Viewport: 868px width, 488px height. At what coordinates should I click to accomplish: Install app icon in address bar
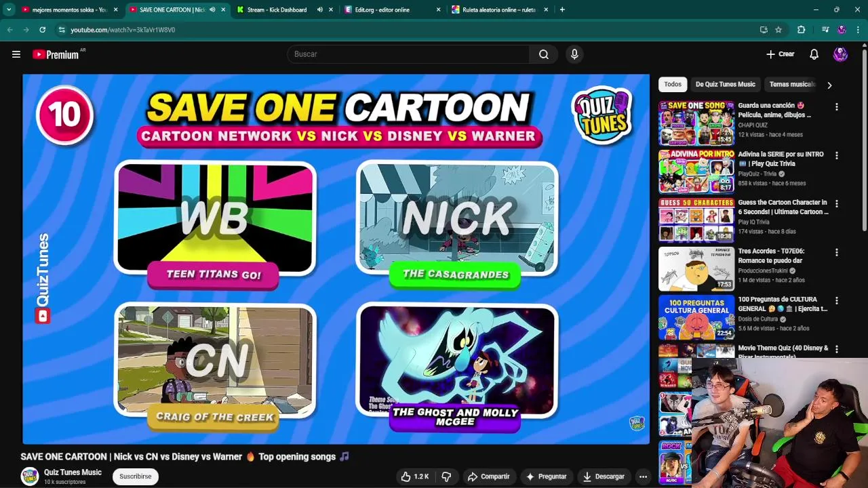[x=764, y=30]
